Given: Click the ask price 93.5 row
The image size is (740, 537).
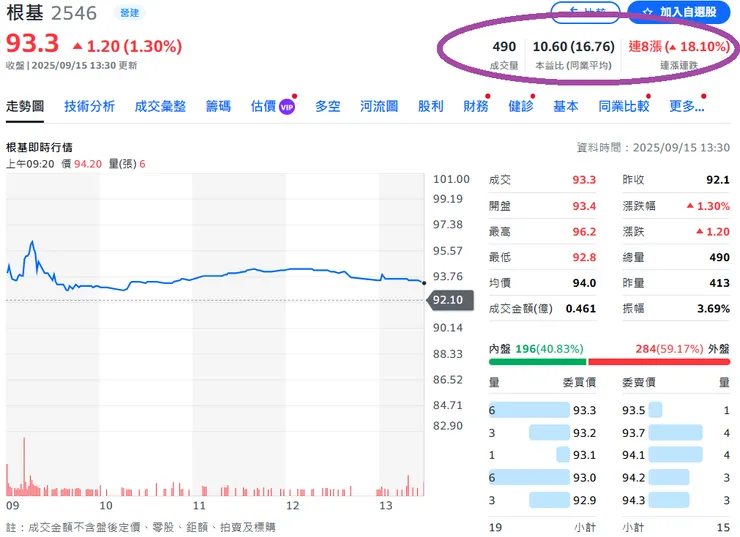Looking at the screenshot, I should 676,410.
